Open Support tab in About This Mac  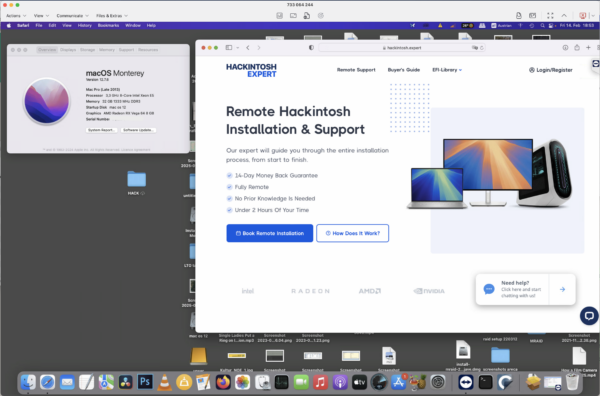tap(126, 50)
